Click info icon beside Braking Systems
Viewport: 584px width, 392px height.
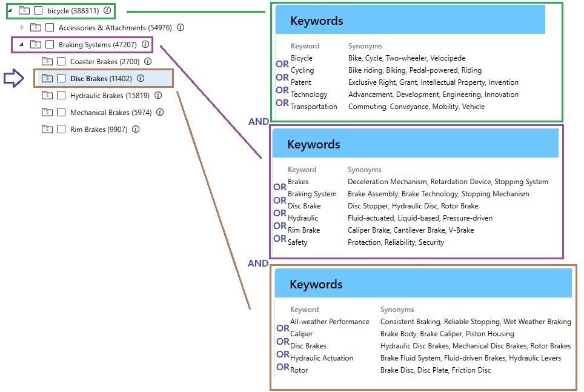(x=145, y=44)
